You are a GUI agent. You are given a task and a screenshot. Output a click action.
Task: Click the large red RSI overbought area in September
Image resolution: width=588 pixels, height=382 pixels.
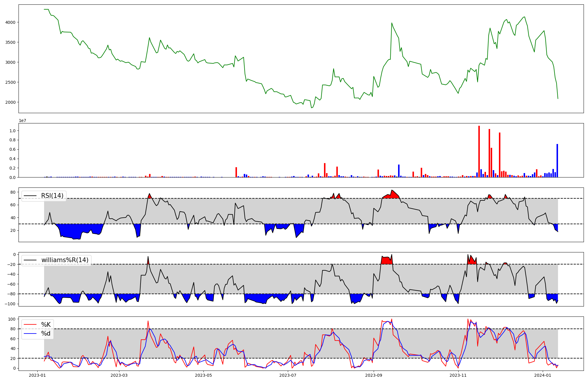coord(392,195)
